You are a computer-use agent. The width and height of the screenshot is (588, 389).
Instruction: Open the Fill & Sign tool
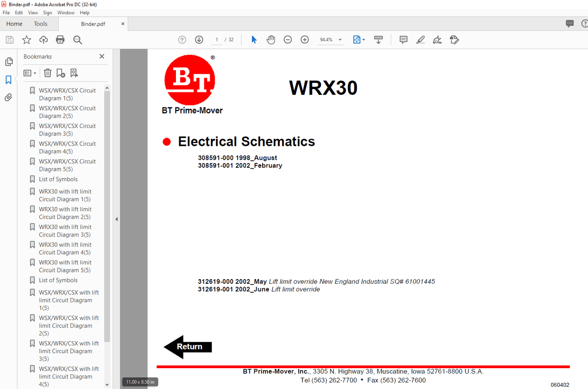454,40
